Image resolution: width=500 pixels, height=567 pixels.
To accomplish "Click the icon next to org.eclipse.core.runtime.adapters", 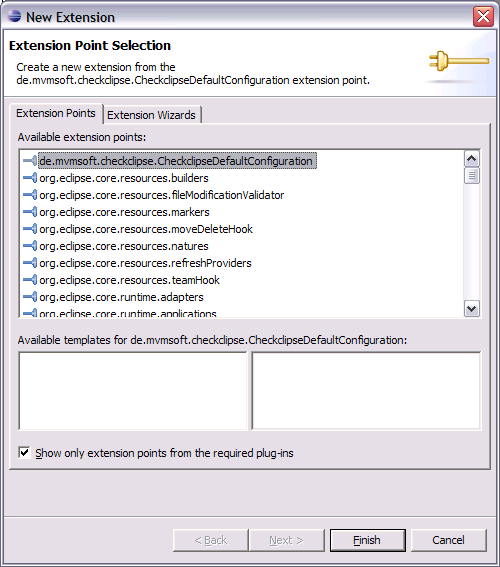I will [30, 297].
